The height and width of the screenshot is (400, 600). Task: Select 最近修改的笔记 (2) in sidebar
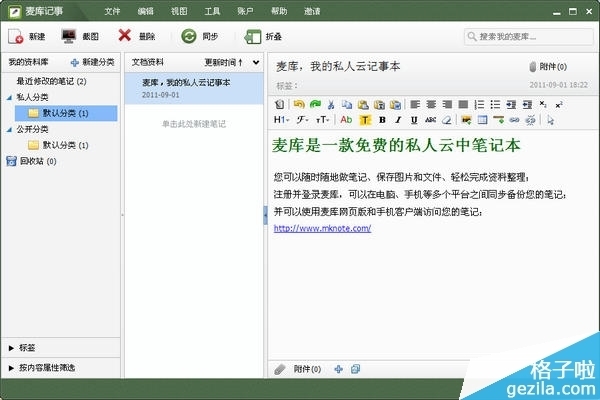tap(51, 81)
